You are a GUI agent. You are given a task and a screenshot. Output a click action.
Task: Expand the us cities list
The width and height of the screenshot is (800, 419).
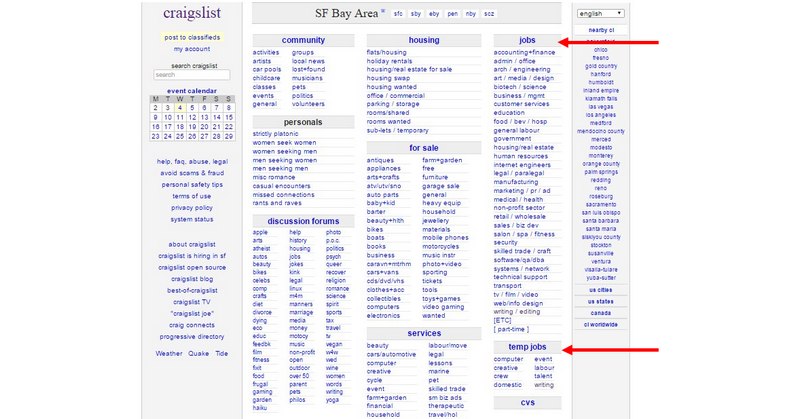(601, 290)
